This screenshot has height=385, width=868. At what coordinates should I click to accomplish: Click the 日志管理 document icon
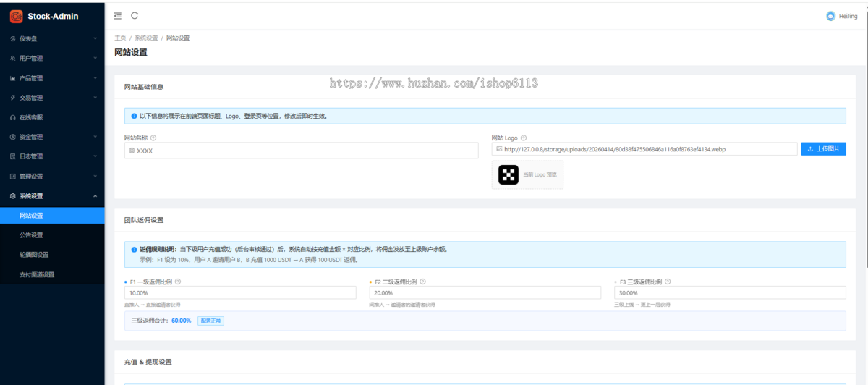click(13, 156)
